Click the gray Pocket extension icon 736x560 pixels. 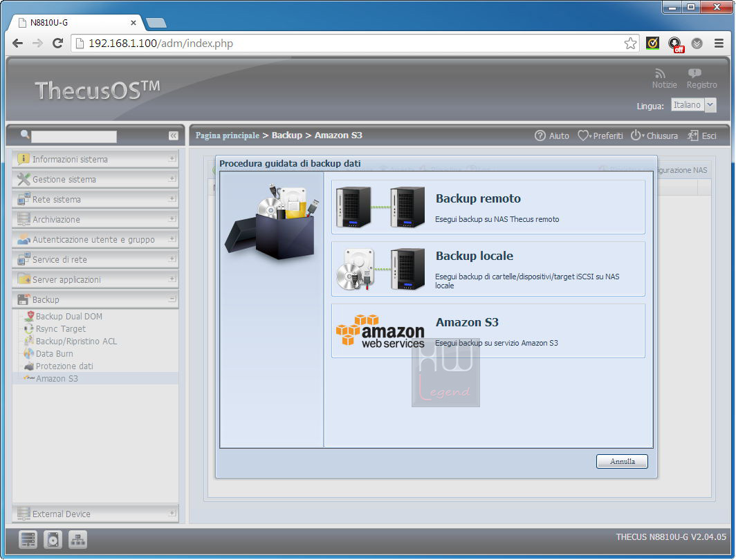[x=697, y=44]
